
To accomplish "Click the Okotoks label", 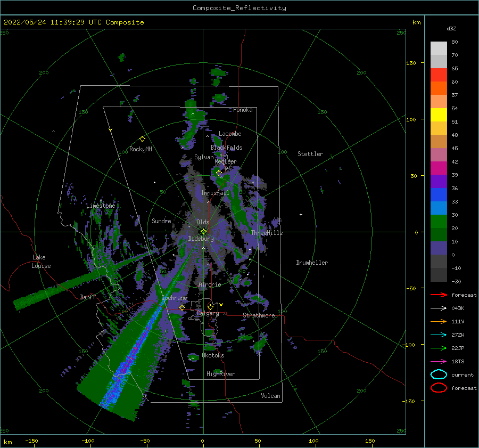I will point(213,355).
